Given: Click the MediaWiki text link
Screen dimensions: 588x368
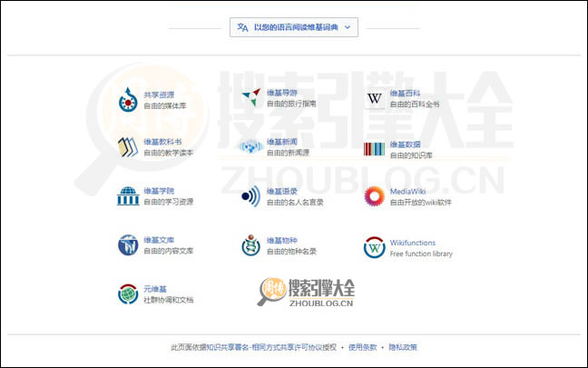Looking at the screenshot, I should [407, 192].
